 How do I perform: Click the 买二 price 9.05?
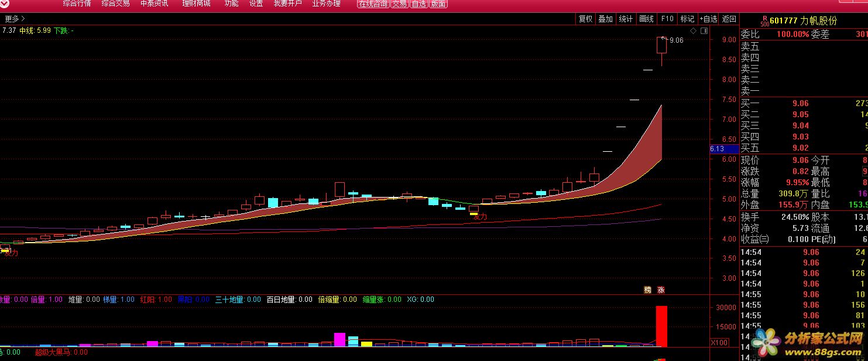pos(801,114)
